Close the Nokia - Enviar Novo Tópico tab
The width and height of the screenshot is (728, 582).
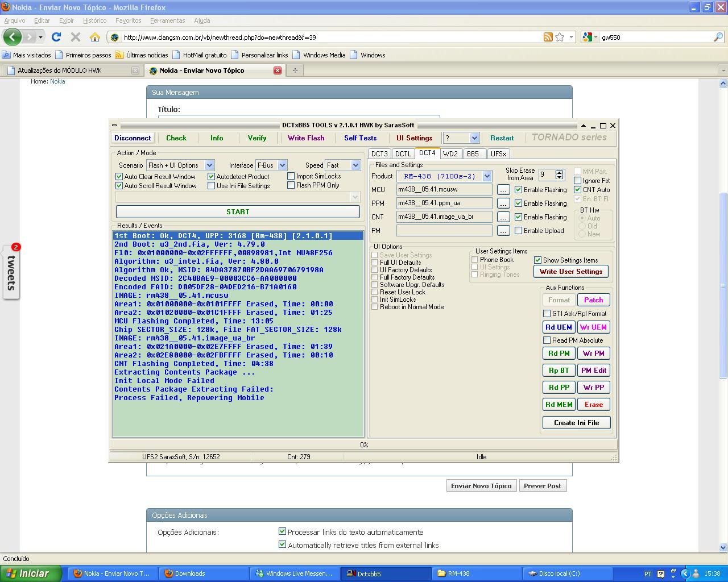(278, 70)
